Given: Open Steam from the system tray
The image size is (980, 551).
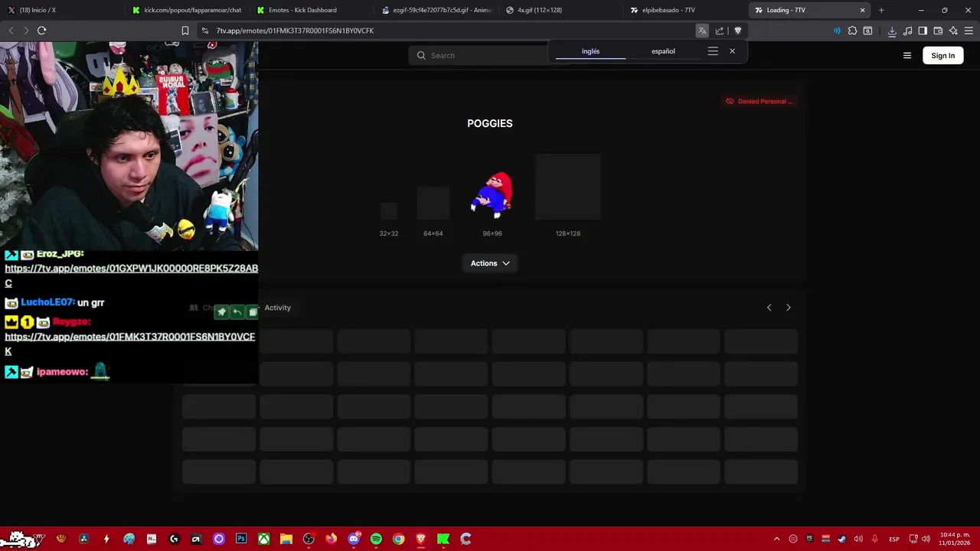Looking at the screenshot, I should click(x=841, y=539).
